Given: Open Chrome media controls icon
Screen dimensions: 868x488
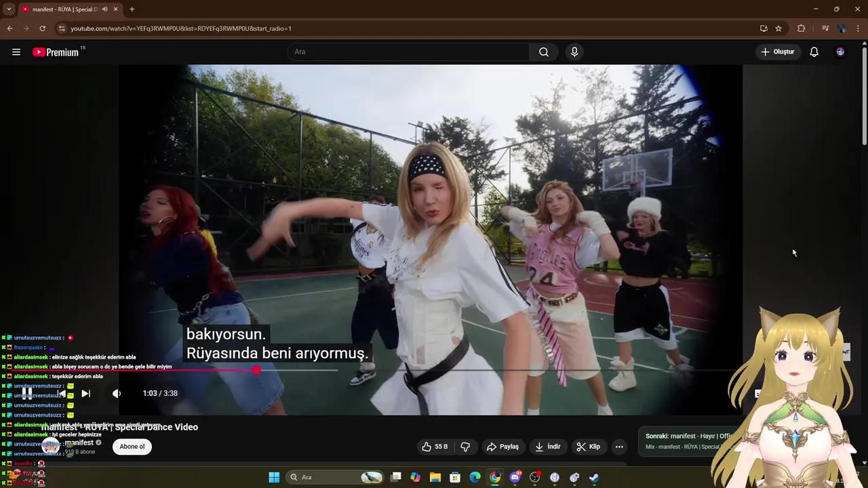Looking at the screenshot, I should click(x=825, y=28).
